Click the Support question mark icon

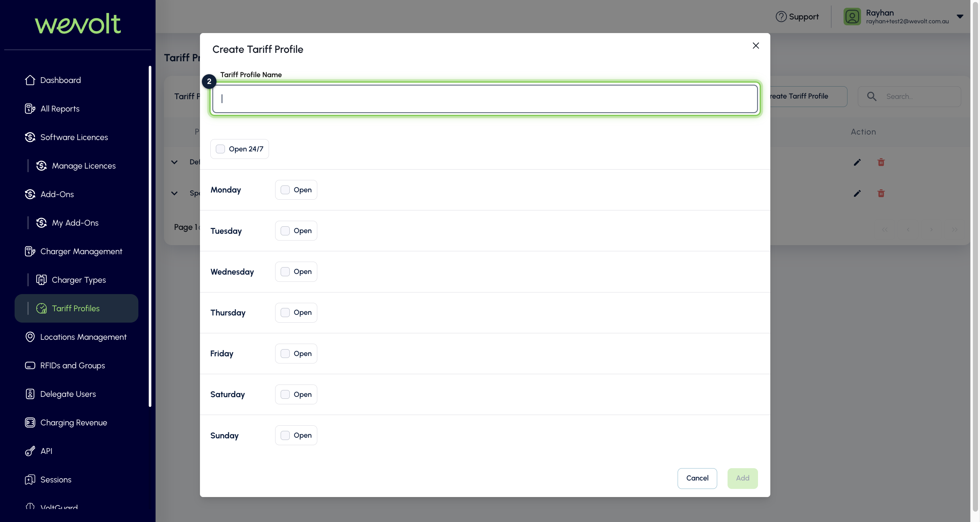click(781, 17)
